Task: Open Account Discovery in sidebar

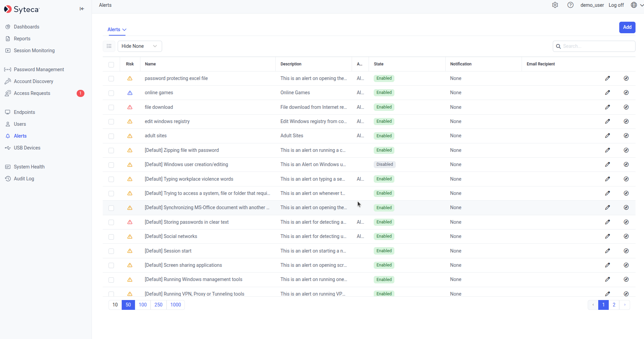Action: (x=33, y=81)
